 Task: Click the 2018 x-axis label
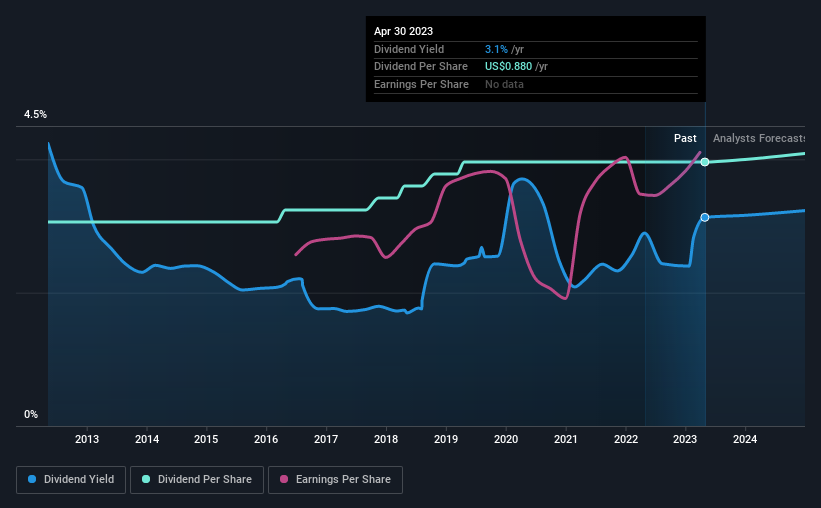point(386,439)
